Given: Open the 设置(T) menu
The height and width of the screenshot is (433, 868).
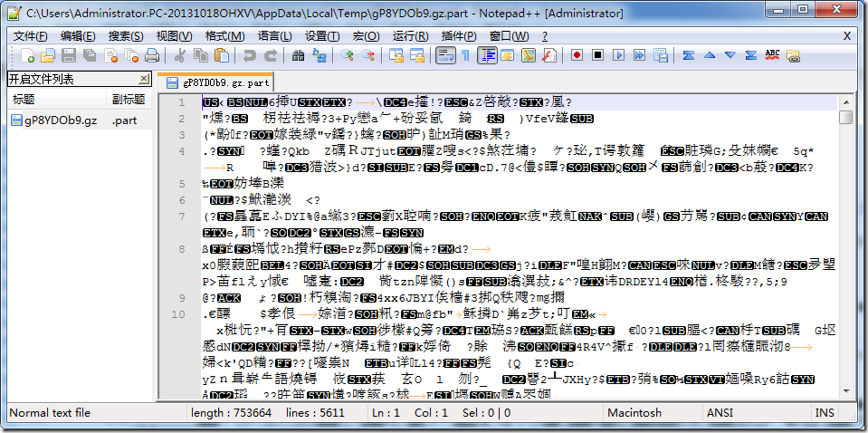Looking at the screenshot, I should [x=322, y=36].
